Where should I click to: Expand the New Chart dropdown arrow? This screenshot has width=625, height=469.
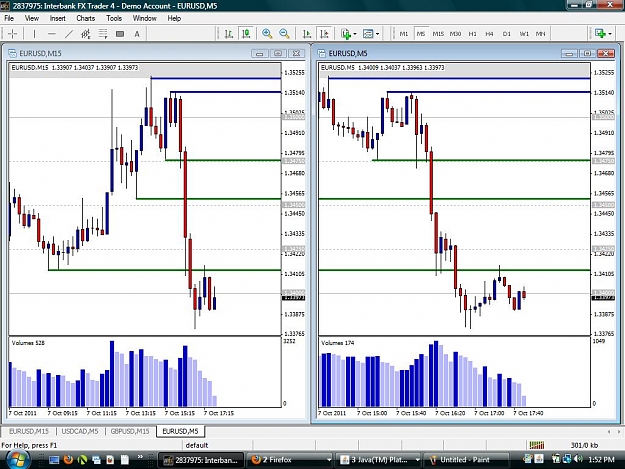click(610, 34)
